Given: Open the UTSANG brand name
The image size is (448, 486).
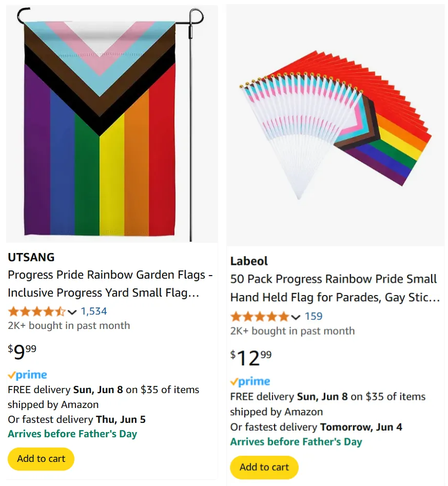Looking at the screenshot, I should click(31, 257).
